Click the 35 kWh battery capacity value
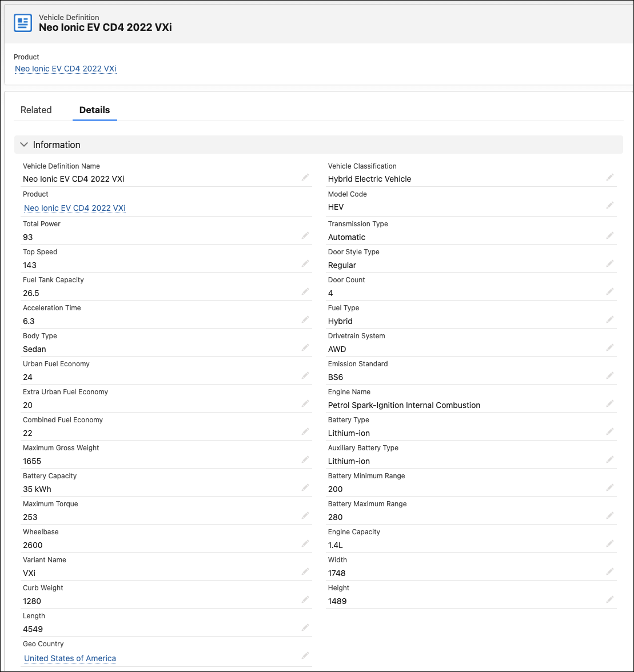 point(37,489)
